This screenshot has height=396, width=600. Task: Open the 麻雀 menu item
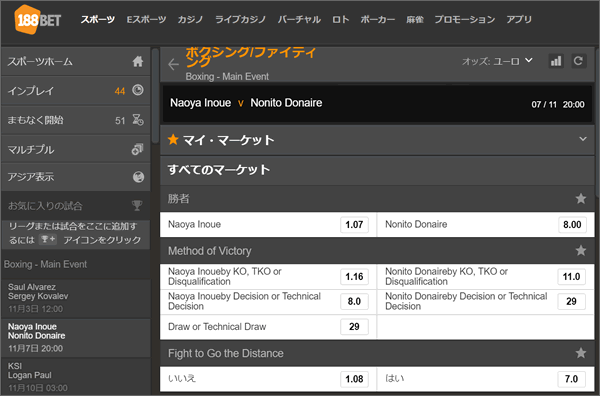[415, 20]
